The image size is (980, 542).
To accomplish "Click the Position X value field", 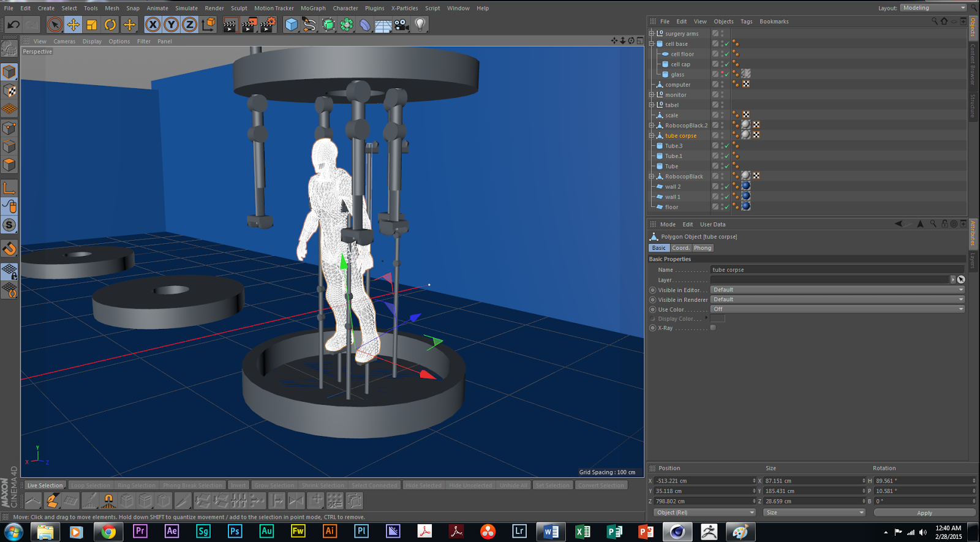I will click(704, 481).
